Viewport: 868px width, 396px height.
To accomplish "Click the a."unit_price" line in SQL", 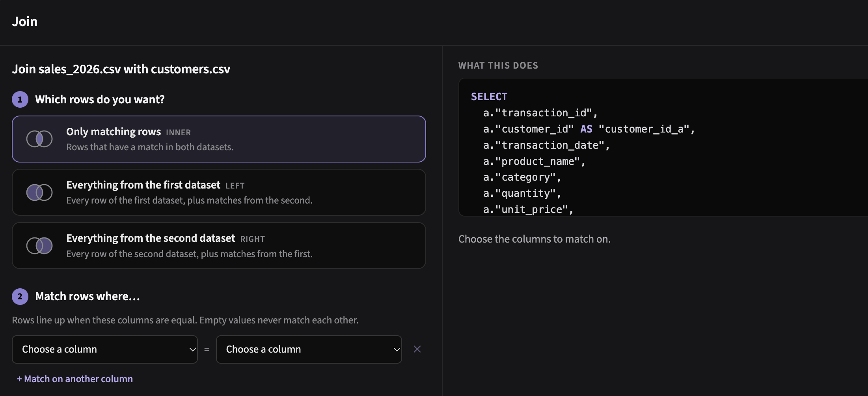I will pyautogui.click(x=528, y=210).
